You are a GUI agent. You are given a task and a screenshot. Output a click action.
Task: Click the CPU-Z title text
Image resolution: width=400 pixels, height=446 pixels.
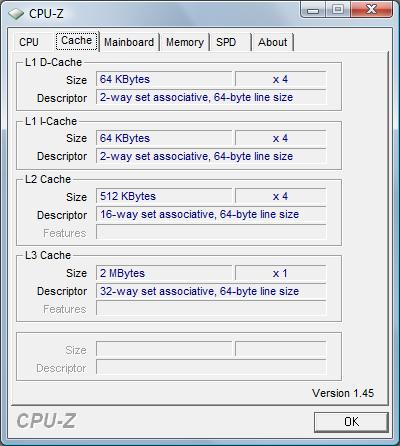[46, 14]
